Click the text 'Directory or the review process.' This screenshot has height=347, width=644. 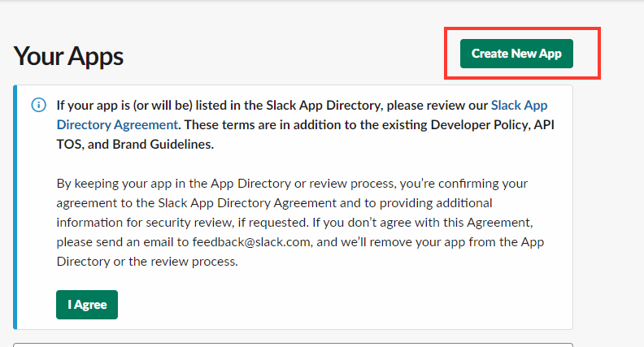point(147,262)
